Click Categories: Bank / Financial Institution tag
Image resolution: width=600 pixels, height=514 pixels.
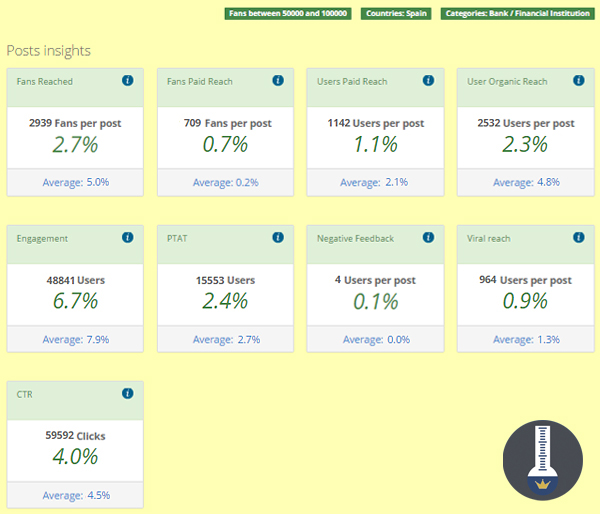pyautogui.click(x=517, y=14)
